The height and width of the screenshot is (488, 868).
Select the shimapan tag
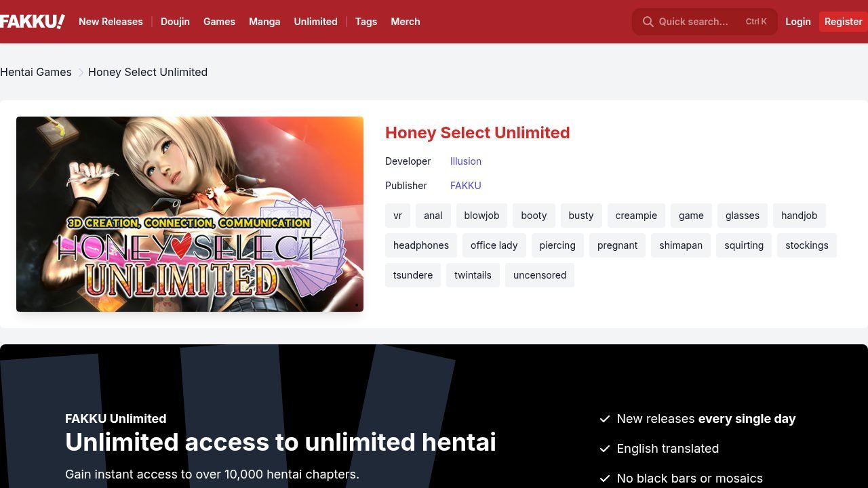point(681,245)
